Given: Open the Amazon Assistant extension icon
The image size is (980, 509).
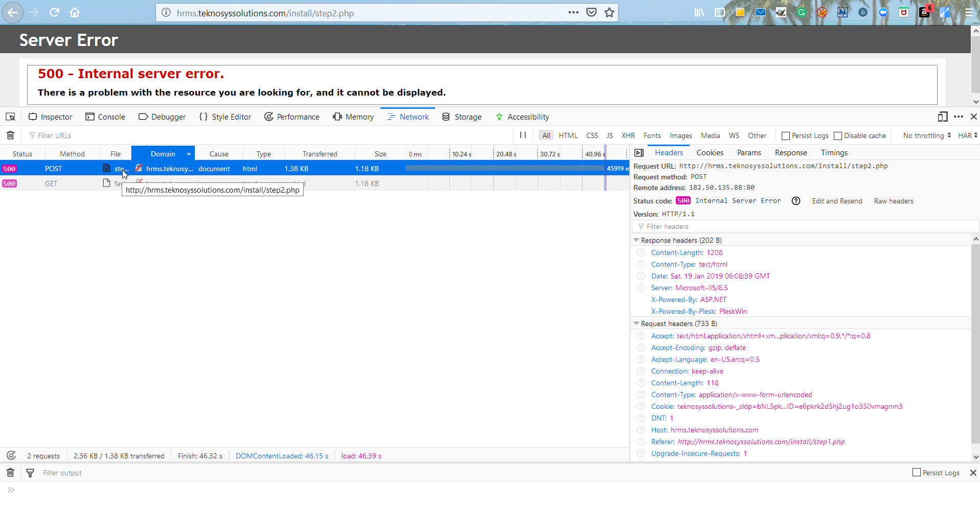Looking at the screenshot, I should click(924, 12).
